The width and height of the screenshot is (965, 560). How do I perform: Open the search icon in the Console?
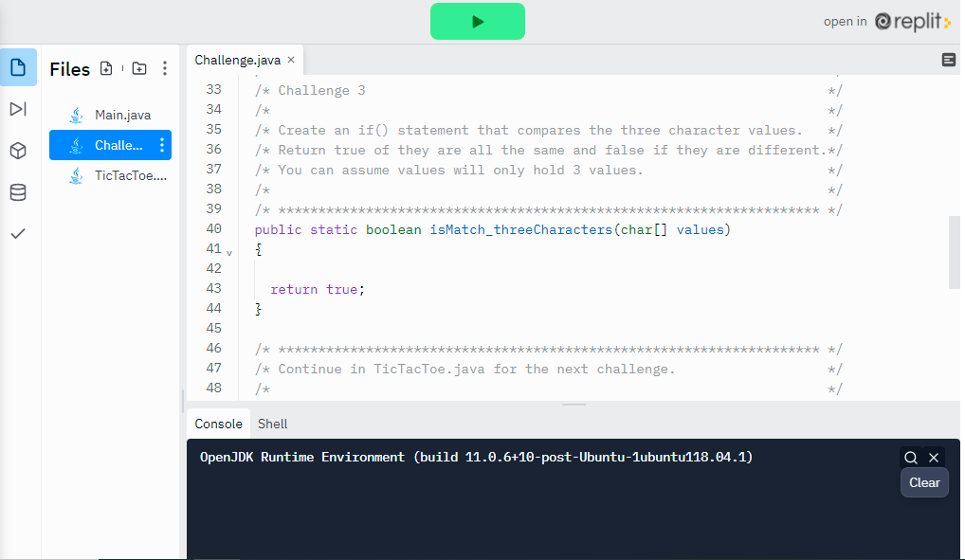pyautogui.click(x=910, y=457)
